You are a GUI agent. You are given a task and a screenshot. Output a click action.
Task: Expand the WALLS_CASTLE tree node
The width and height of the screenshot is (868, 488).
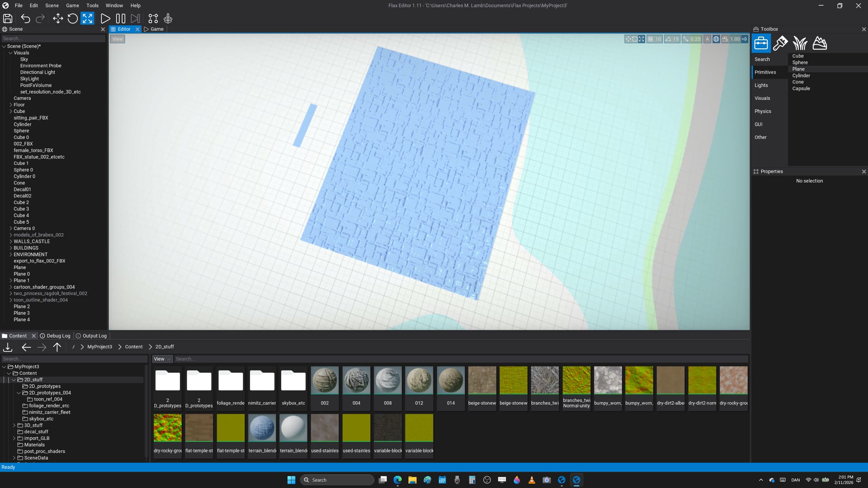(11, 242)
